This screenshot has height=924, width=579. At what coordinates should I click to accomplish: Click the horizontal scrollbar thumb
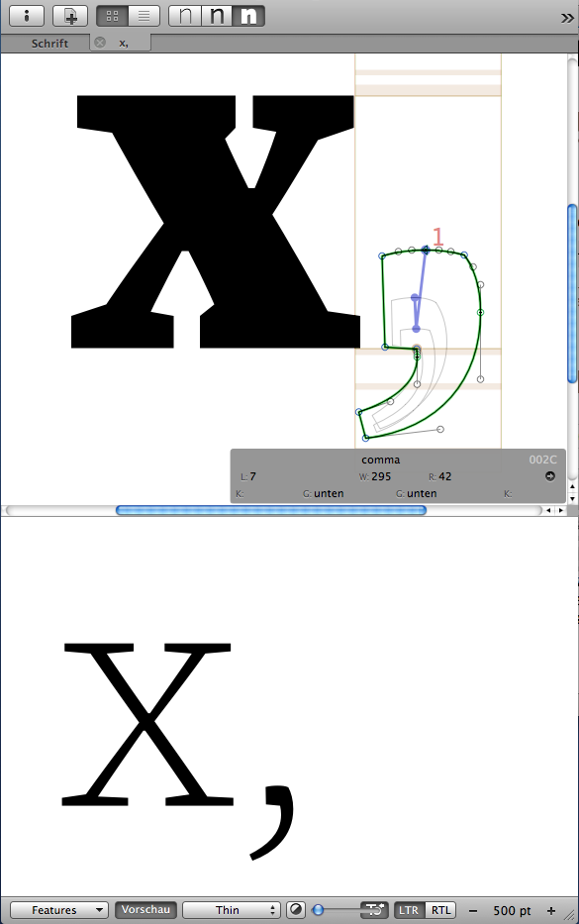coord(271,510)
